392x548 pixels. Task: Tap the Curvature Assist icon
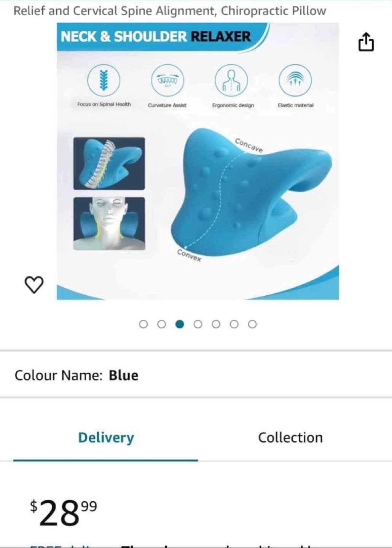point(167,80)
